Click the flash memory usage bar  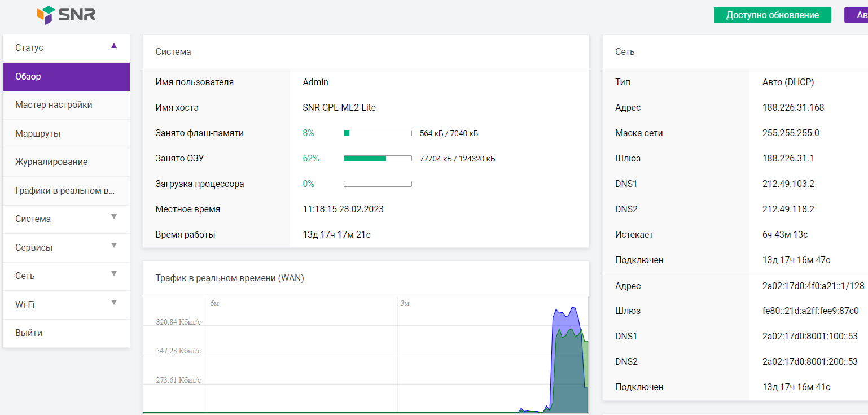pos(378,133)
